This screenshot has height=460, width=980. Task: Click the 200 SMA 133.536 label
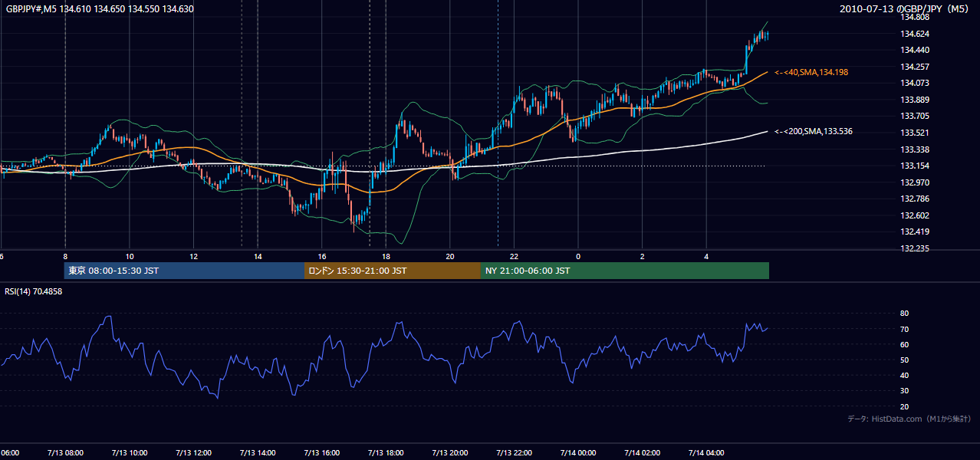[x=814, y=132]
